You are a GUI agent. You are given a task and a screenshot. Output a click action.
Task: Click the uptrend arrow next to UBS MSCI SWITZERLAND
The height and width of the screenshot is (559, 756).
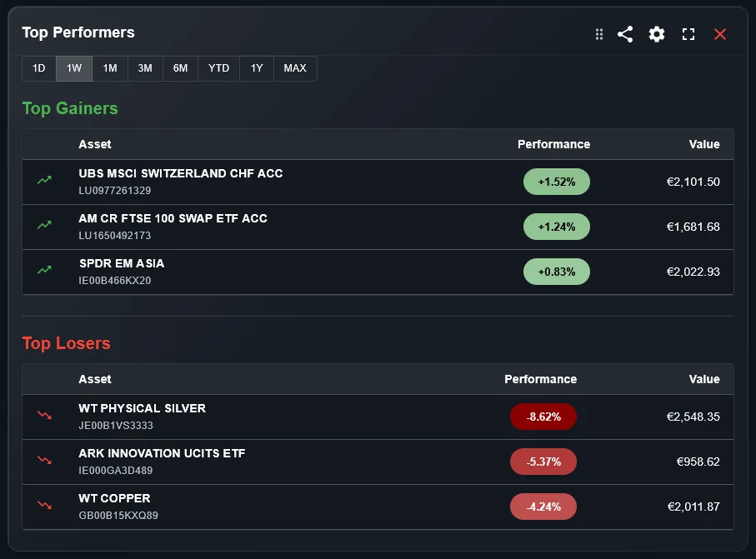coord(43,181)
